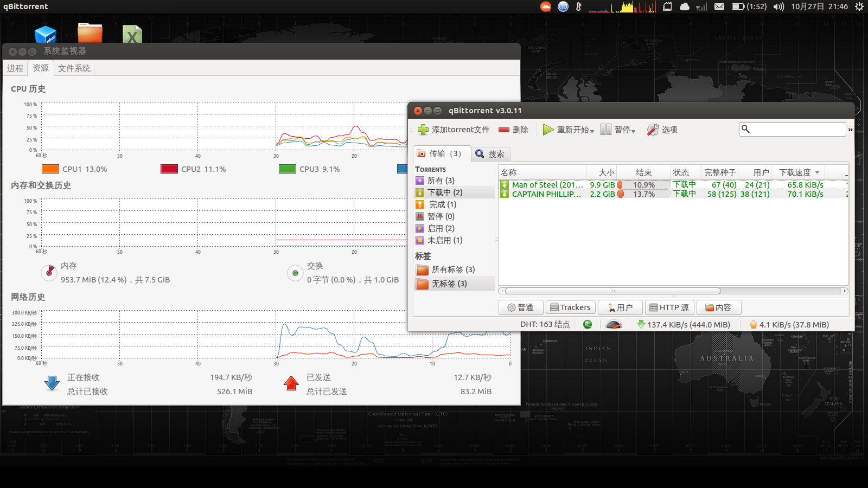Click the date and time in top panel
The height and width of the screenshot is (488, 868).
[819, 7]
